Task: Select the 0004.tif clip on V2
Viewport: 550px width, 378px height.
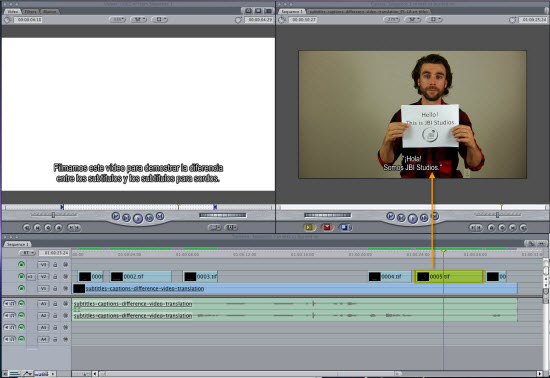Action: [390, 277]
